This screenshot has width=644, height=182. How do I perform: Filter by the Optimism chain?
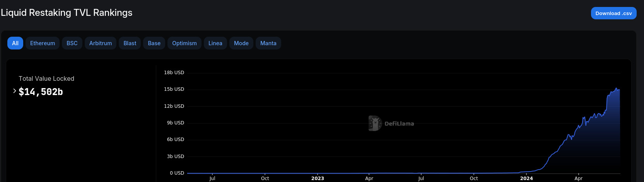coord(184,43)
